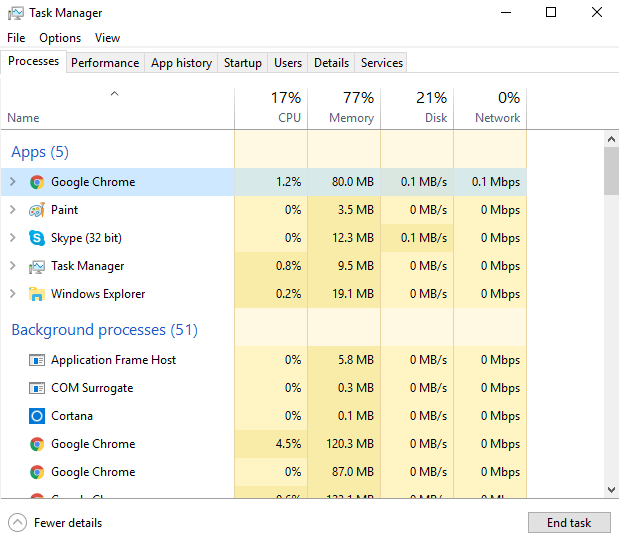619x544 pixels.
Task: Click the Skype icon in Apps list
Action: pos(37,238)
